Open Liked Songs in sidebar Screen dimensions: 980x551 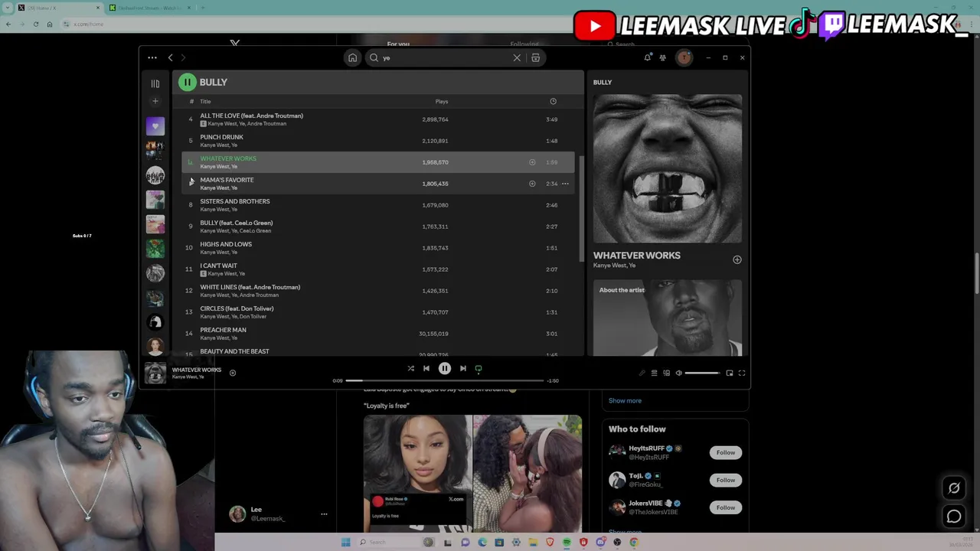[x=155, y=126]
